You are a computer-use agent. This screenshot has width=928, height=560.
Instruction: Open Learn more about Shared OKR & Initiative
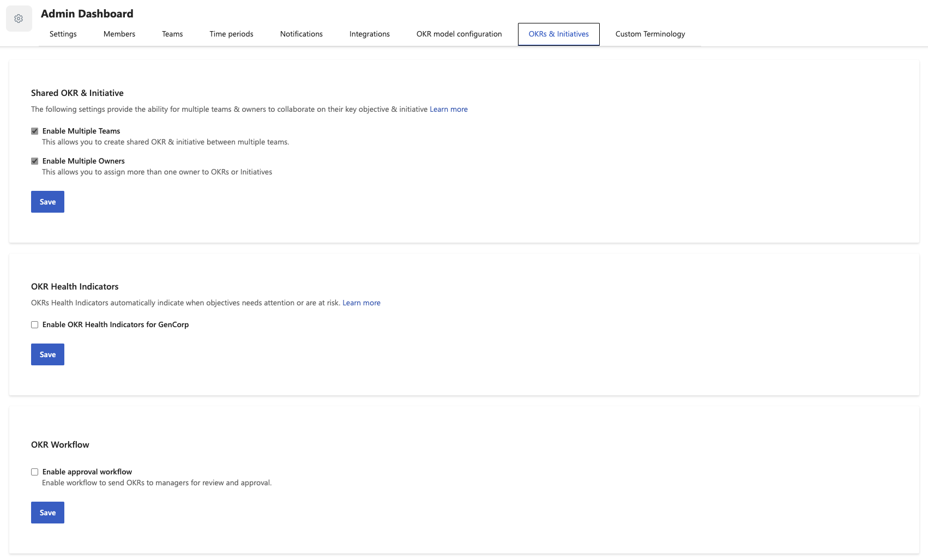448,109
